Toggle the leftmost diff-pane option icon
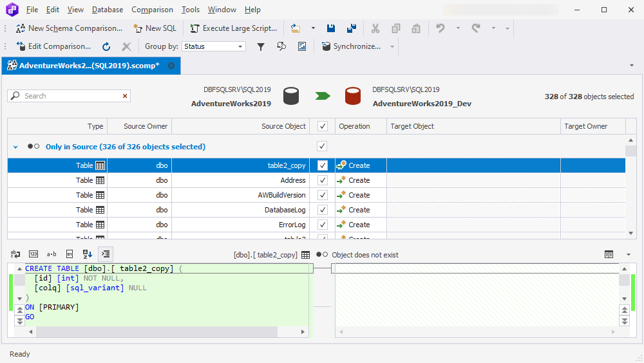Screen dimensions: 644x363 point(15,254)
